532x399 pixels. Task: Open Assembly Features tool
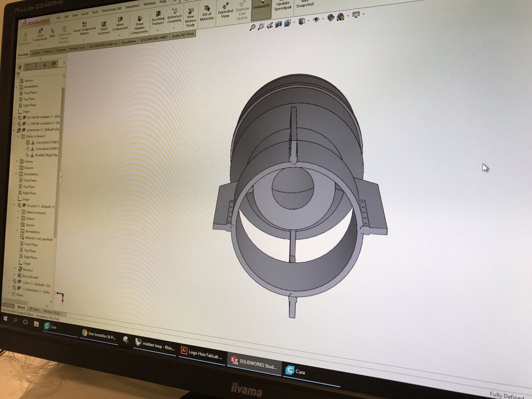coord(158,19)
